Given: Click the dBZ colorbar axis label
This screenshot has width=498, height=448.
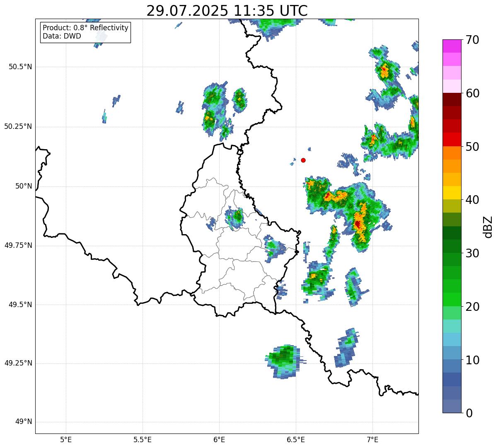Looking at the screenshot, I should click(x=488, y=227).
